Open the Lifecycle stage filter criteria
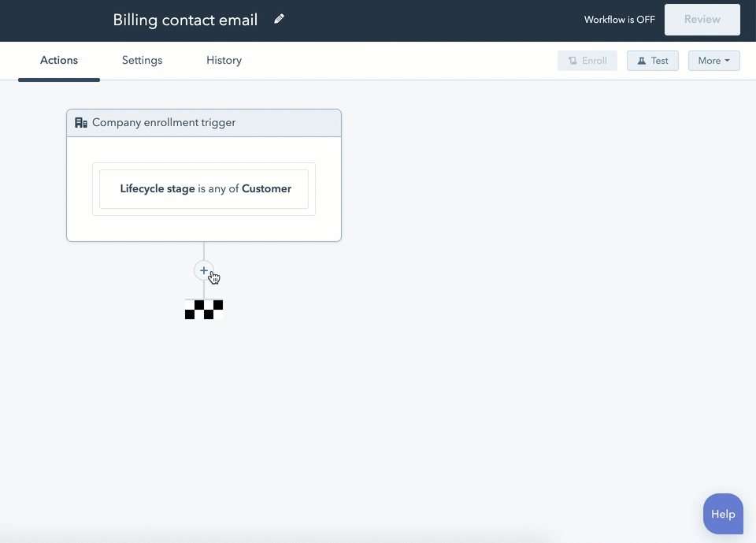The image size is (756, 543). (204, 188)
